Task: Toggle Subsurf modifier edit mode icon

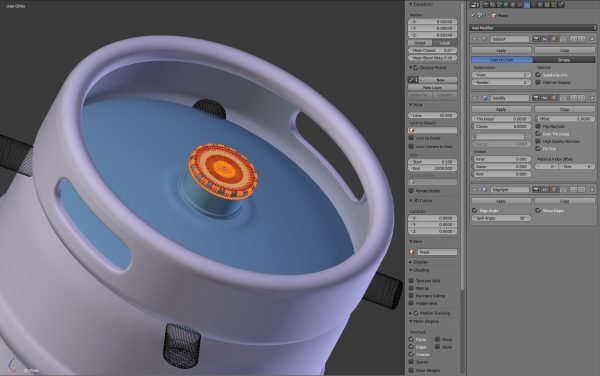Action: click(x=554, y=39)
